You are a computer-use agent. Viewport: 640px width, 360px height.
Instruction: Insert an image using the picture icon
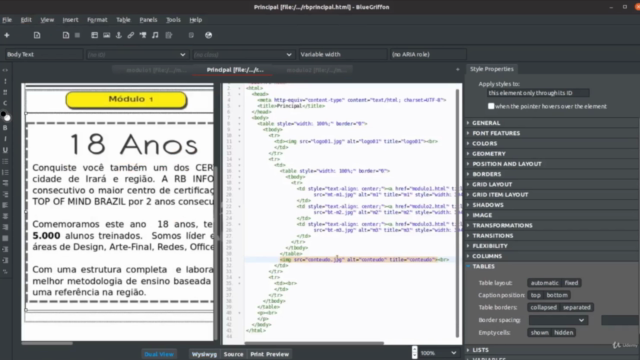click(x=107, y=35)
